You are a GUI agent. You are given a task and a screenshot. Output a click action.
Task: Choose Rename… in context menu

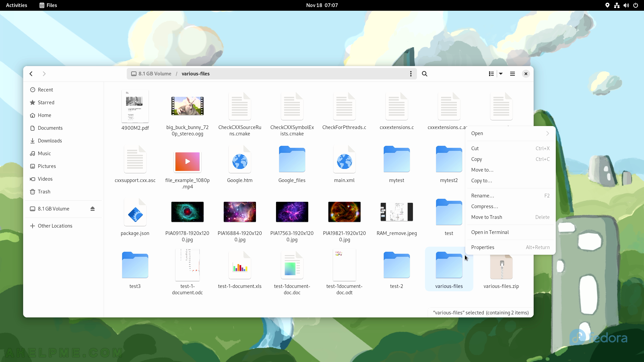(511, 196)
